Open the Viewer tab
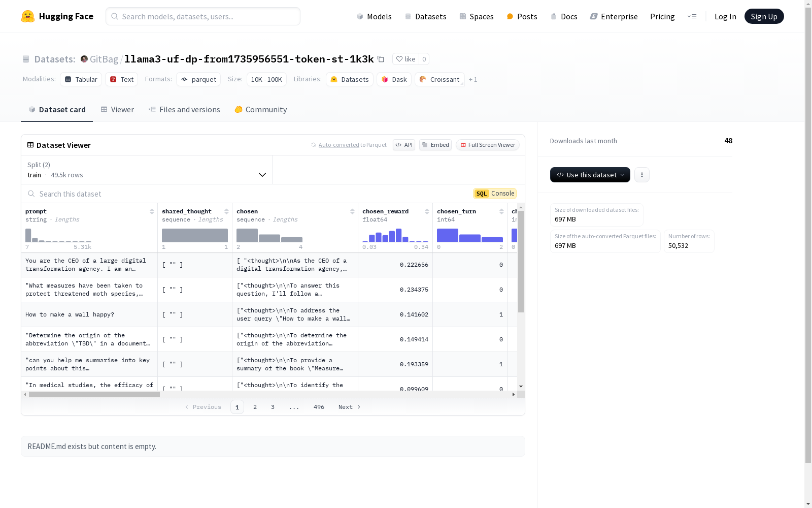Viewport: 812px width, 508px height. (x=117, y=110)
